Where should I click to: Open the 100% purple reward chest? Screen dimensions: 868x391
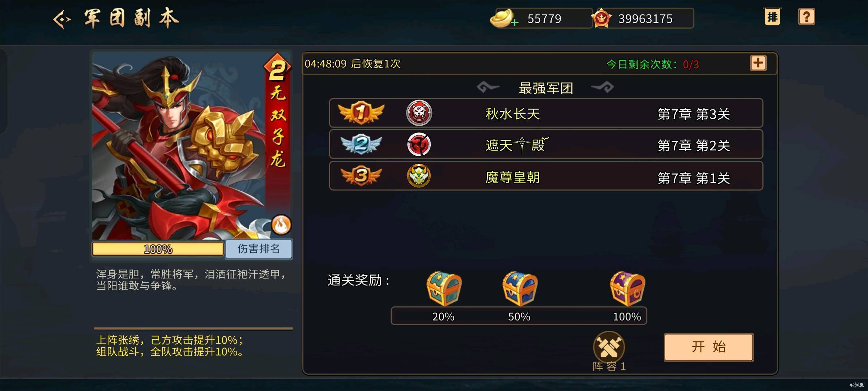point(627,289)
